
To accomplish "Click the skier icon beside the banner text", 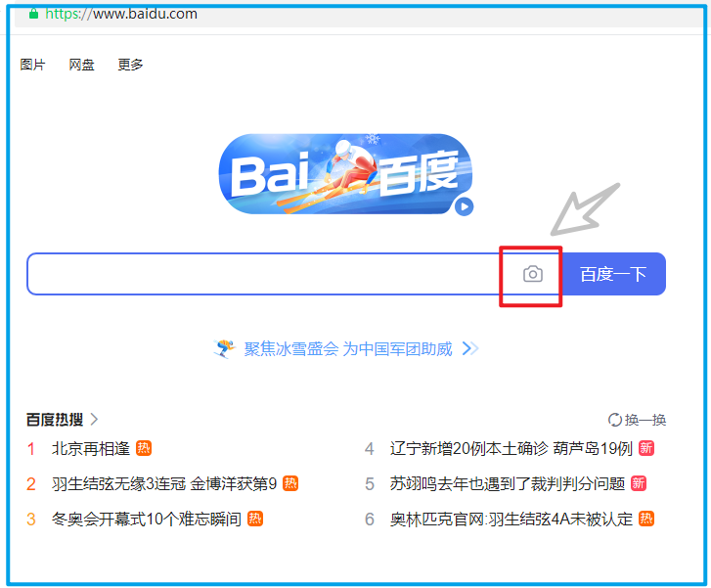I will [225, 349].
